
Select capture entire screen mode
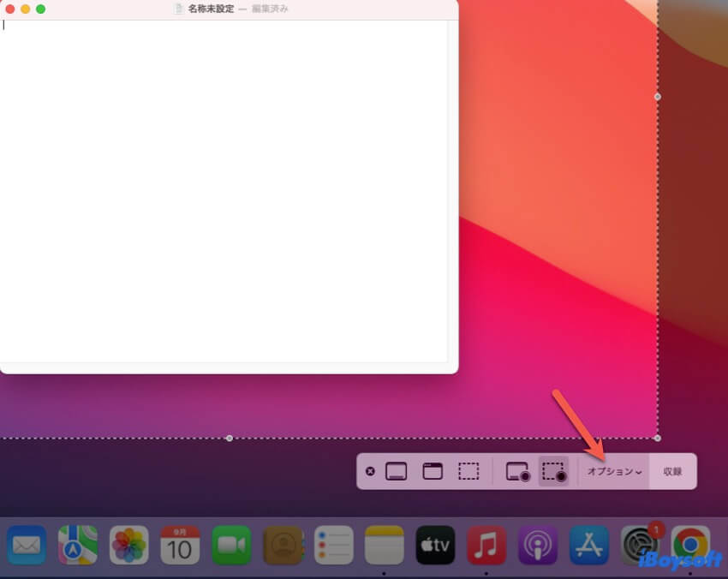point(396,471)
